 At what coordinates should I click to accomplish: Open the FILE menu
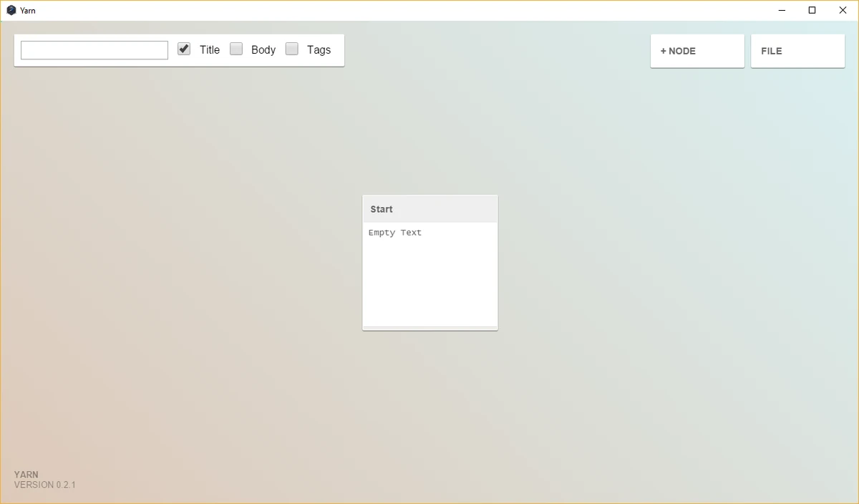tap(797, 51)
